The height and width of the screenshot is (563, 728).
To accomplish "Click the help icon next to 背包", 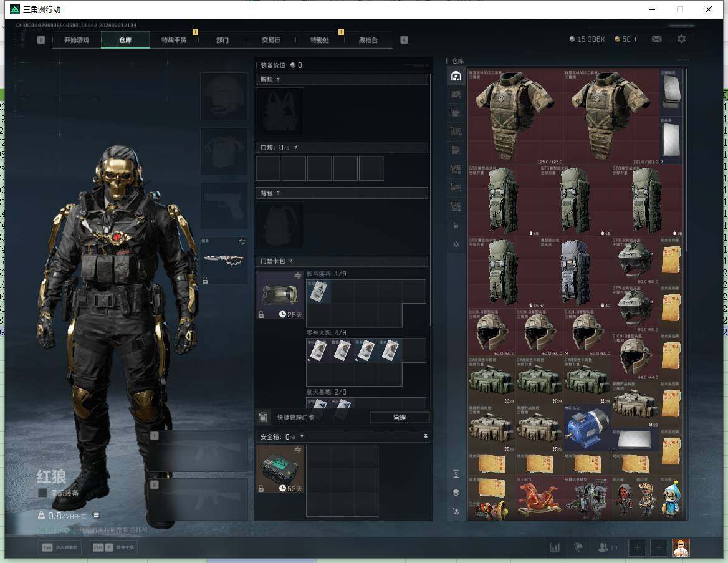I will pyautogui.click(x=278, y=193).
